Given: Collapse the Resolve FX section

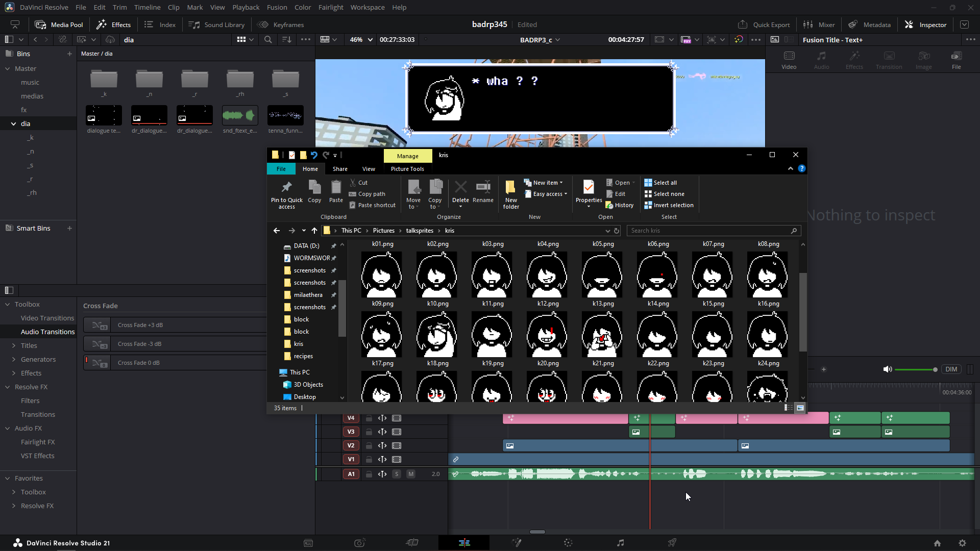Looking at the screenshot, I should [x=8, y=387].
